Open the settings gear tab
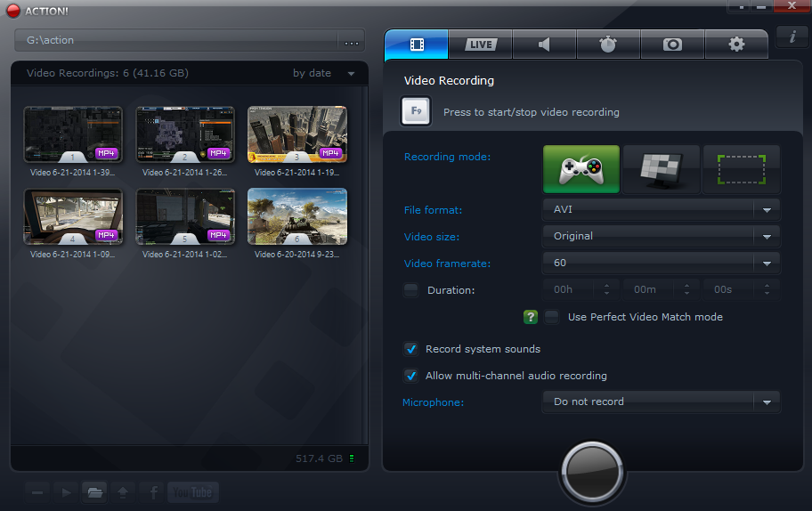The width and height of the screenshot is (812, 511). [x=735, y=45]
